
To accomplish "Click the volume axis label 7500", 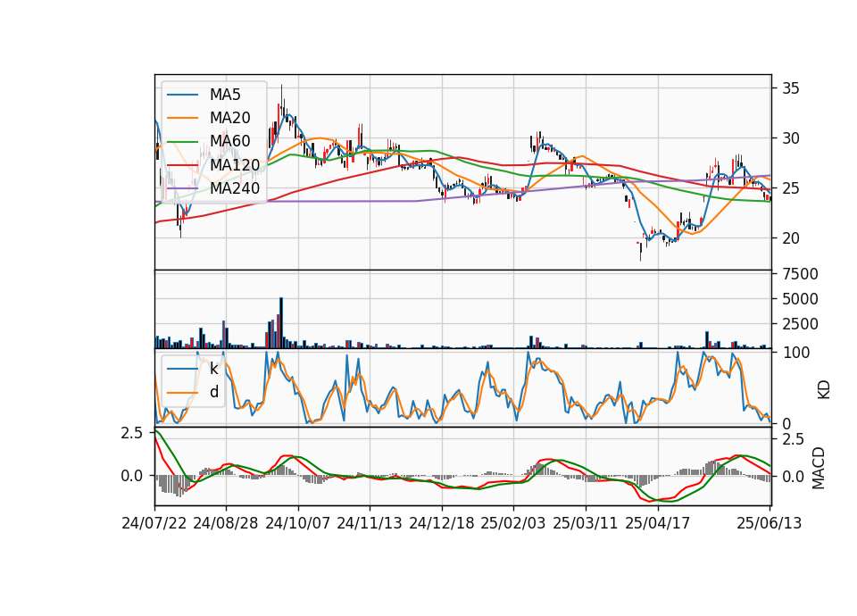I will 800,274.
